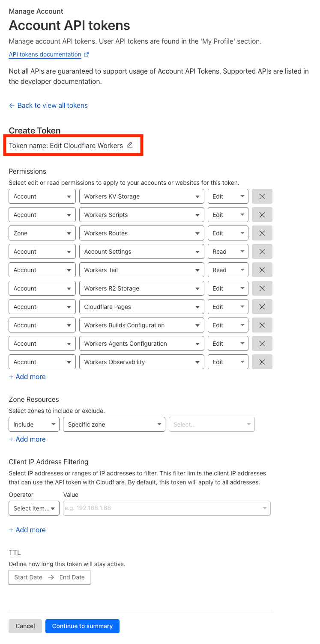The width and height of the screenshot is (320, 644).
Task: Remove the Workers Tail permission row
Action: [262, 270]
